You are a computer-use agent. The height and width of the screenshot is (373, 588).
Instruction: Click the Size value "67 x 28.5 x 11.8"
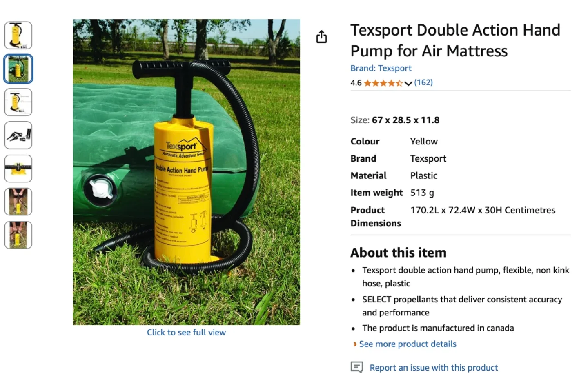(406, 120)
